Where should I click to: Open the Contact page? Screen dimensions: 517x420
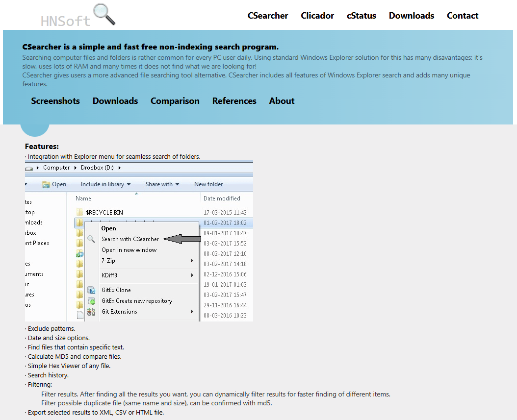point(463,16)
